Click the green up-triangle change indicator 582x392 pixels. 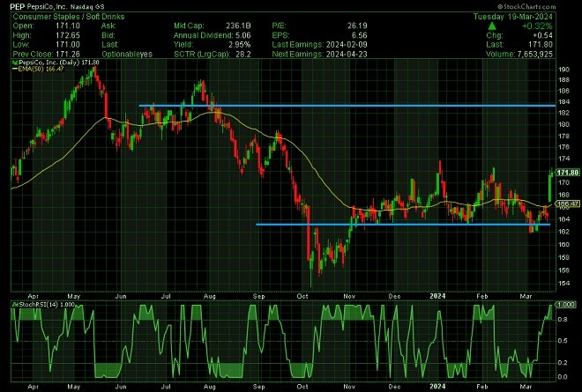(x=492, y=26)
